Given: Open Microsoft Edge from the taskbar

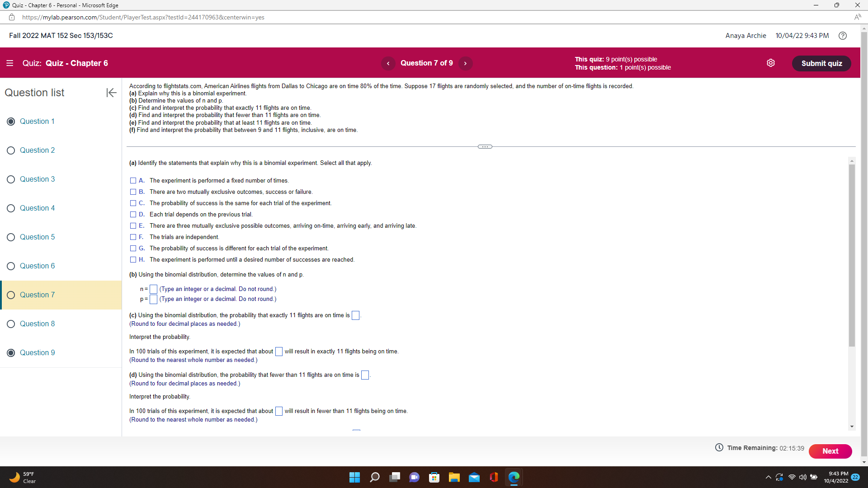Looking at the screenshot, I should click(x=514, y=477).
